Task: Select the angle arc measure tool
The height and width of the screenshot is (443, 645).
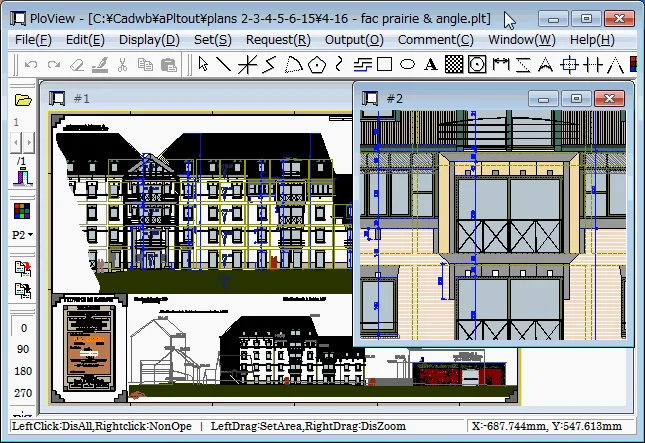Action: coord(545,65)
